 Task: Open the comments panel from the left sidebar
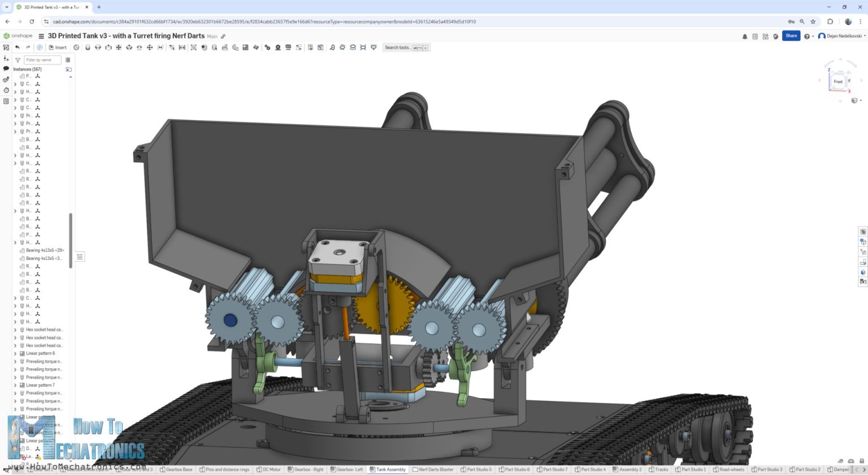pos(6,68)
